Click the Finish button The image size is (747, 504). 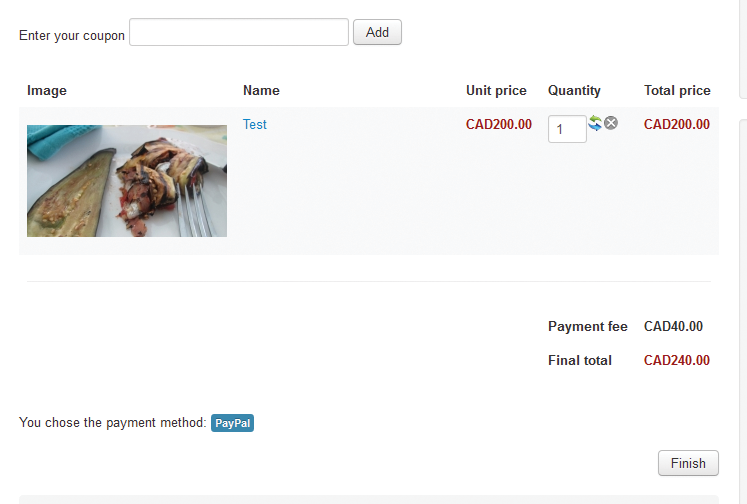coord(688,463)
